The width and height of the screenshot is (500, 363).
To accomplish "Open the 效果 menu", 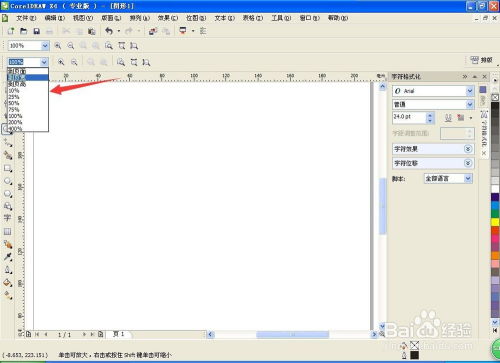I will coord(168,18).
